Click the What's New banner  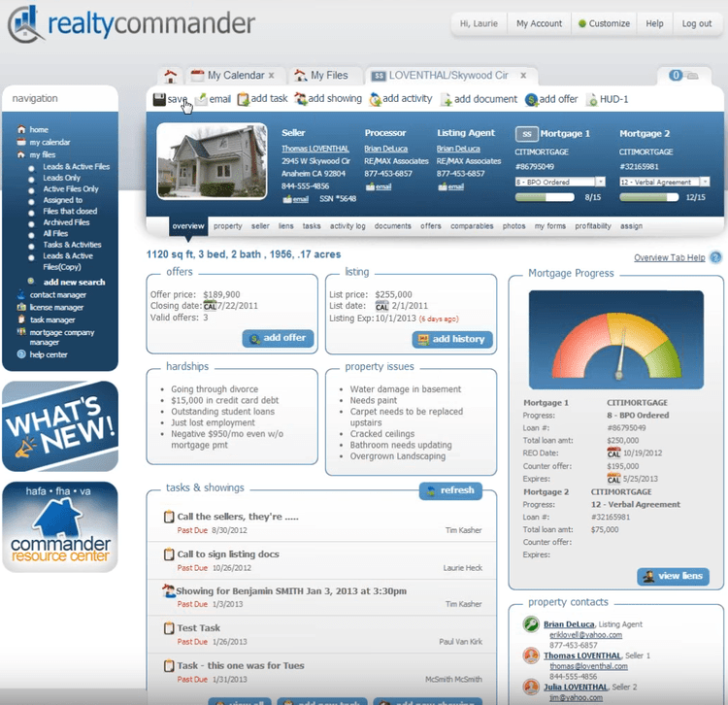coord(60,426)
